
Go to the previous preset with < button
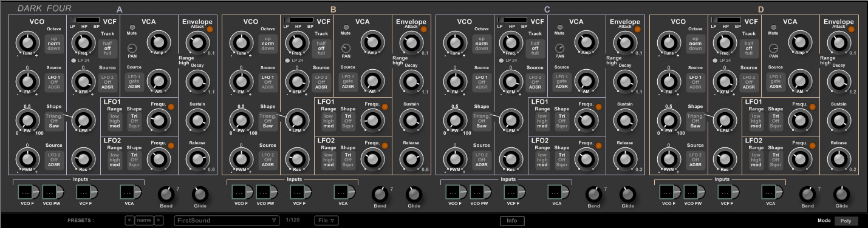pos(129,220)
